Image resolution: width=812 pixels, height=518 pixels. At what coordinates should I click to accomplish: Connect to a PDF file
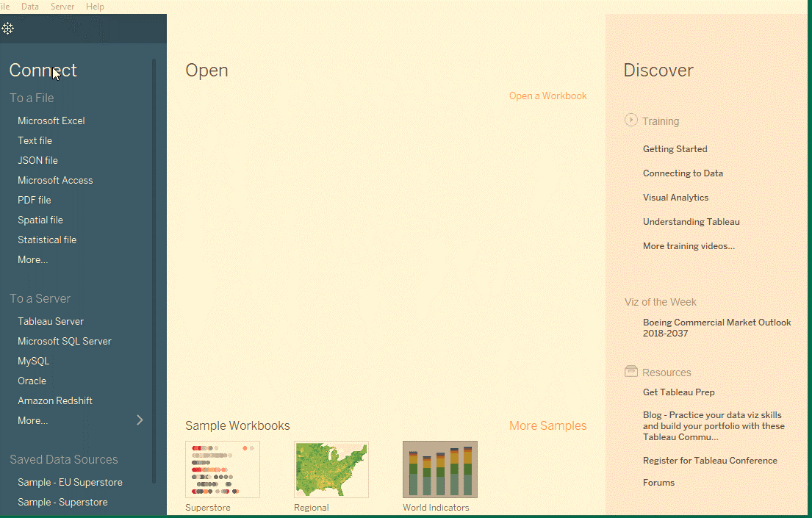coord(35,200)
